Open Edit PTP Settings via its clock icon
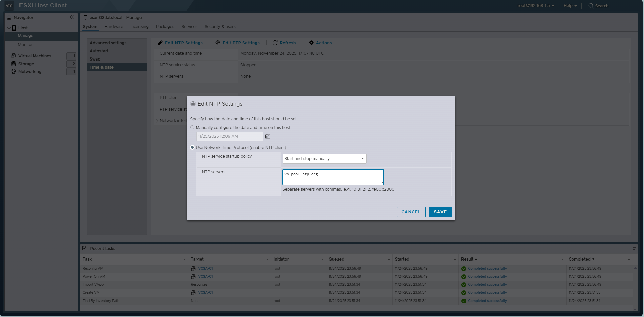Image resolution: width=644 pixels, height=317 pixels. pyautogui.click(x=217, y=43)
